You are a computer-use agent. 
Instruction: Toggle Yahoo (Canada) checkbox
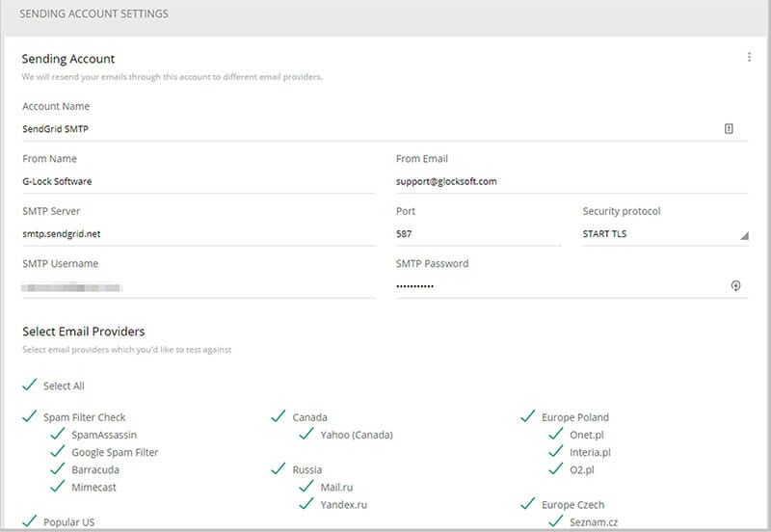click(306, 434)
